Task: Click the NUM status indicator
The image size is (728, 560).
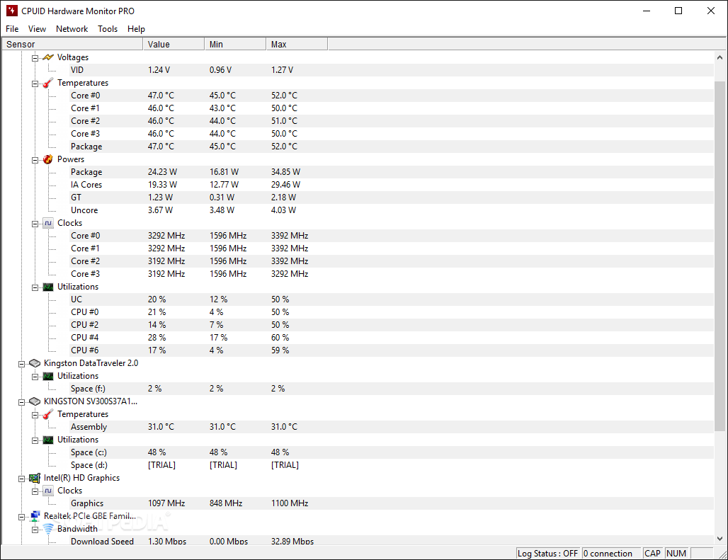Action: point(676,554)
